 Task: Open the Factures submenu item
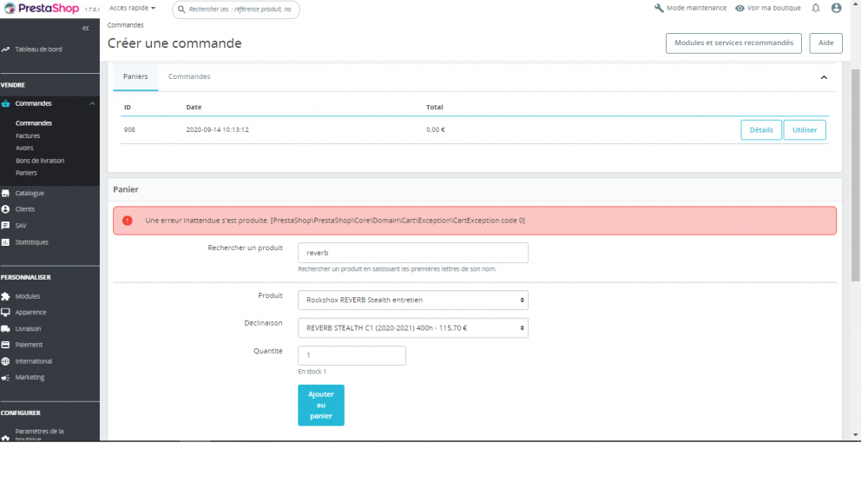pyautogui.click(x=28, y=136)
